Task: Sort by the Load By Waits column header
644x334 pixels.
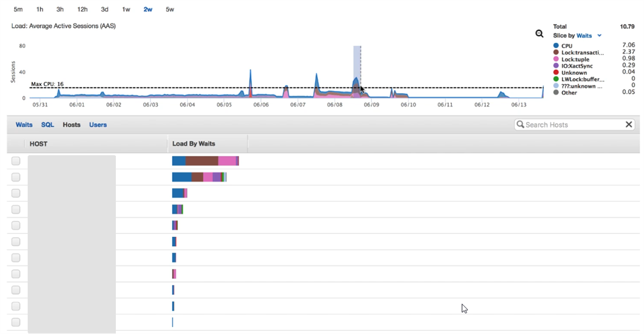Action: 193,144
